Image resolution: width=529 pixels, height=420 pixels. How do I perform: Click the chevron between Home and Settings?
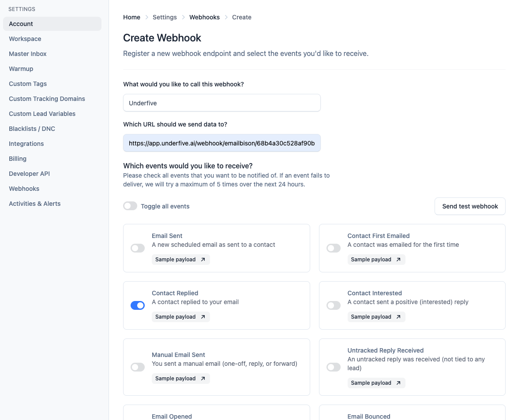click(x=146, y=17)
